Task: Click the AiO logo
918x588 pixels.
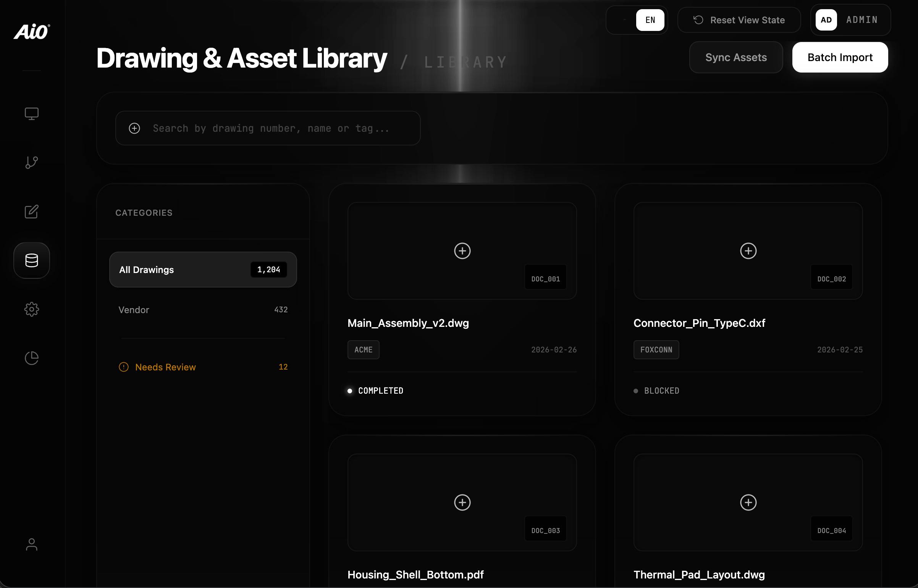Action: pyautogui.click(x=32, y=32)
